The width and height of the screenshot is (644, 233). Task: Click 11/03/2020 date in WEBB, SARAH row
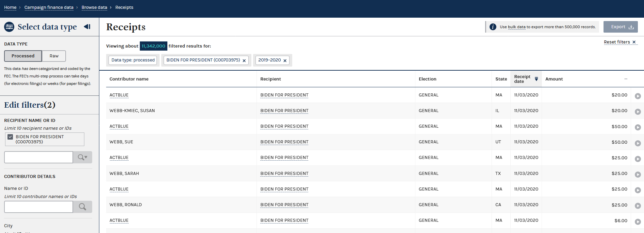click(x=526, y=174)
